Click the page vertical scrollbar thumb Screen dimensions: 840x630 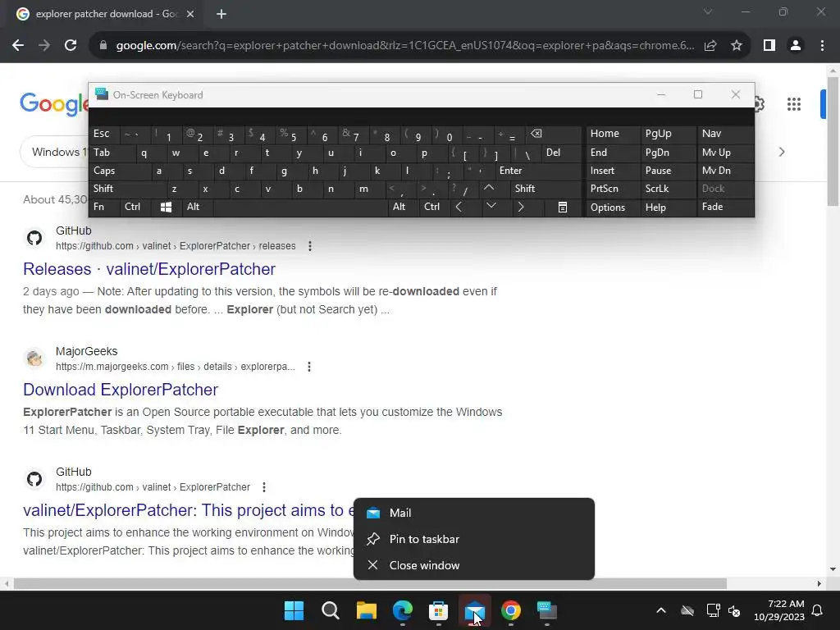tap(833, 140)
